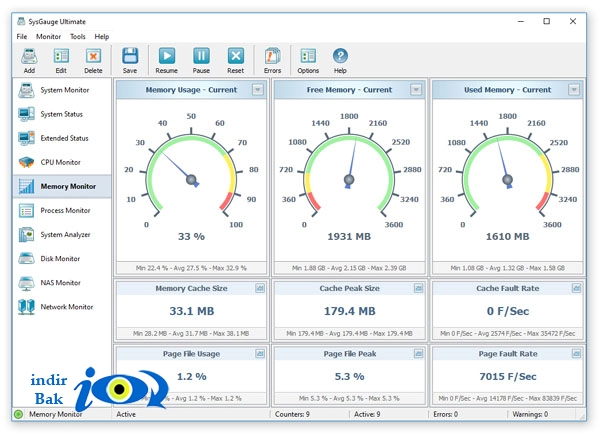Screen dimensions: 600x435
Task: Click Active: 9 in the status bar
Action: (367, 414)
